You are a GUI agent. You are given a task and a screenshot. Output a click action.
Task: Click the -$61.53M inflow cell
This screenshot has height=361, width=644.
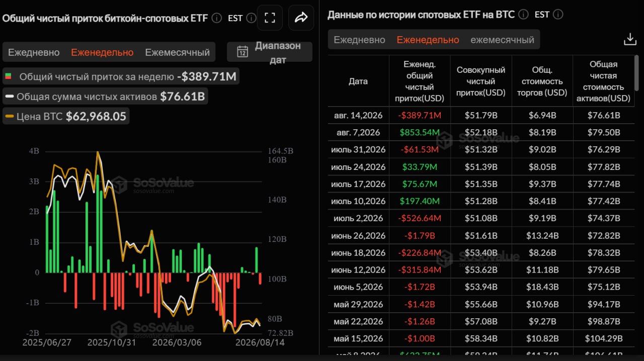coord(420,149)
